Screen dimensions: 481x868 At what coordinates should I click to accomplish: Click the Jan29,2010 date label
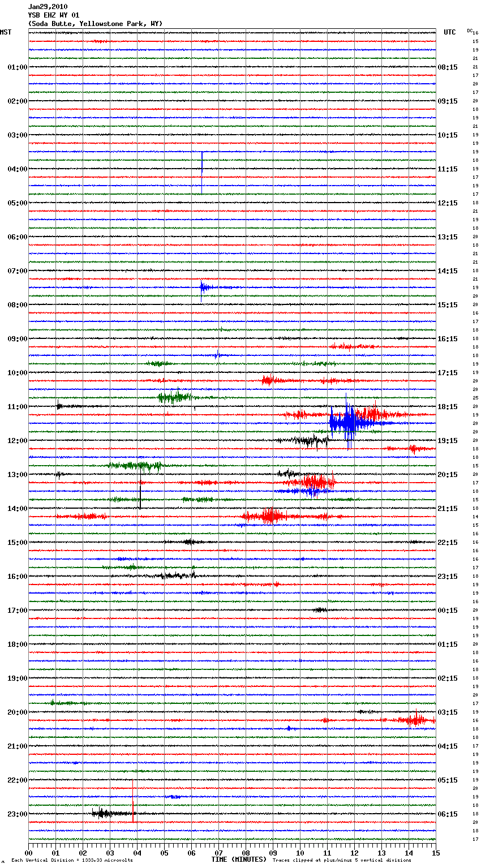tap(48, 7)
